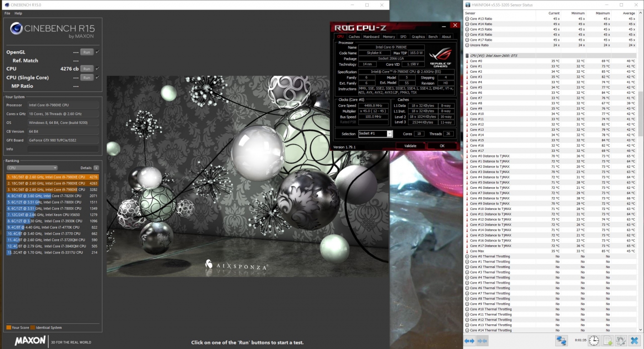Click the icon for Core #14 Thermal Throttling

(467, 330)
